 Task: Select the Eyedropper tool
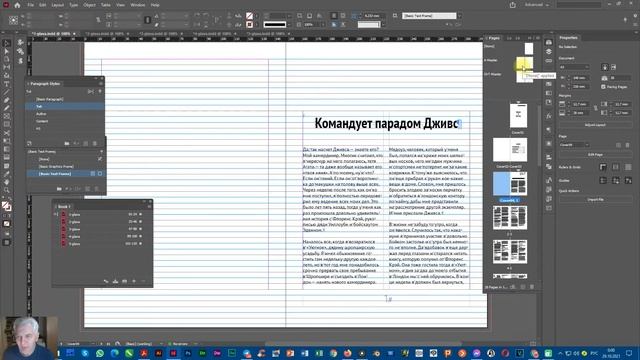7,174
